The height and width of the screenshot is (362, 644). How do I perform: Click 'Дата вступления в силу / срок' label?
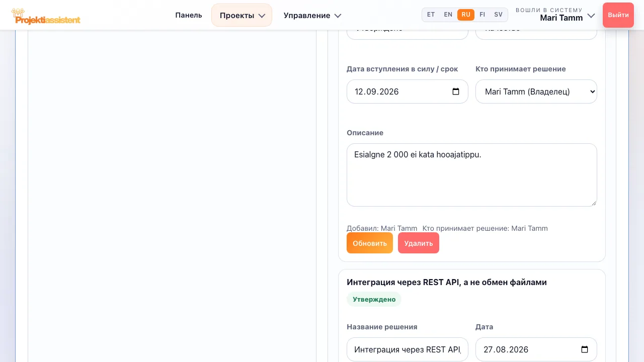403,69
